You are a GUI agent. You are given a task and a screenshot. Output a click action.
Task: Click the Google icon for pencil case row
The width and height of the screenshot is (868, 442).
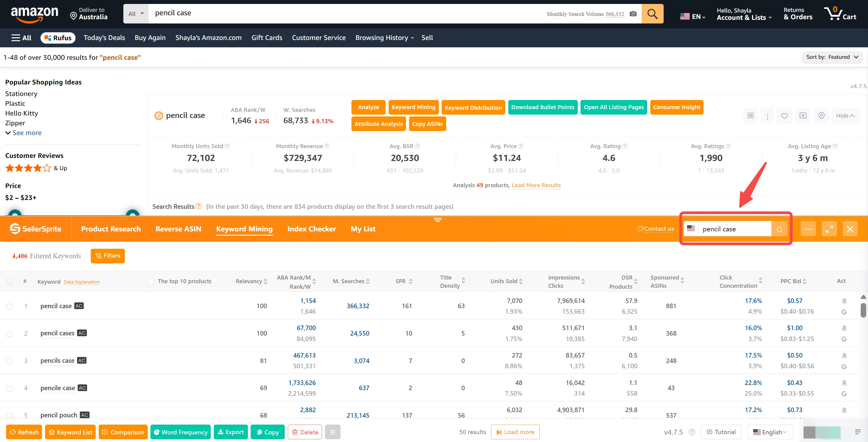(844, 312)
